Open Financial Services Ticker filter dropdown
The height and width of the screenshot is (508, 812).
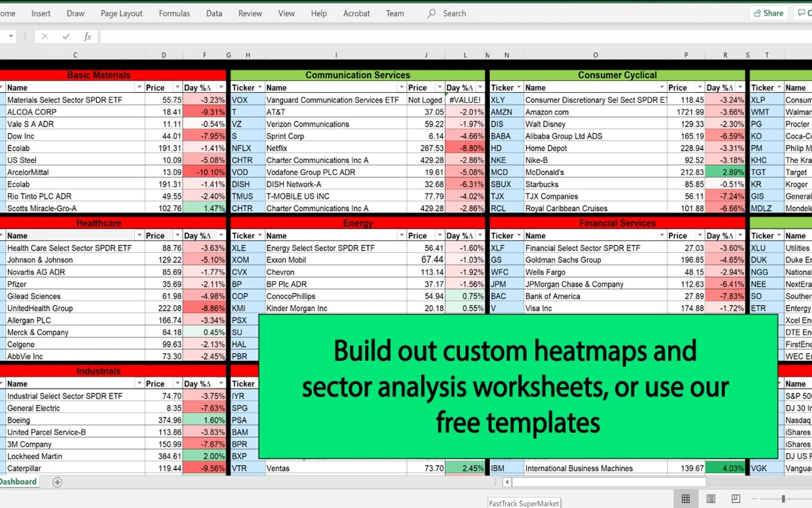[519, 235]
